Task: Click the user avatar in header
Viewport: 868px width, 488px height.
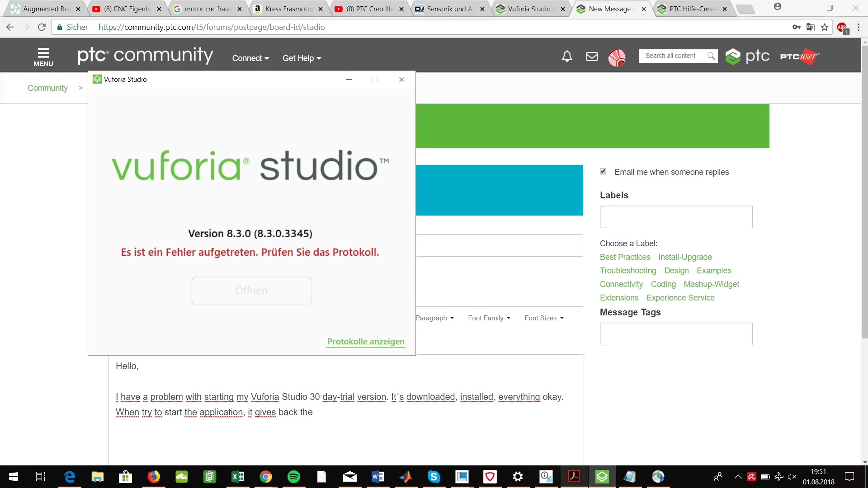Action: 617,57
